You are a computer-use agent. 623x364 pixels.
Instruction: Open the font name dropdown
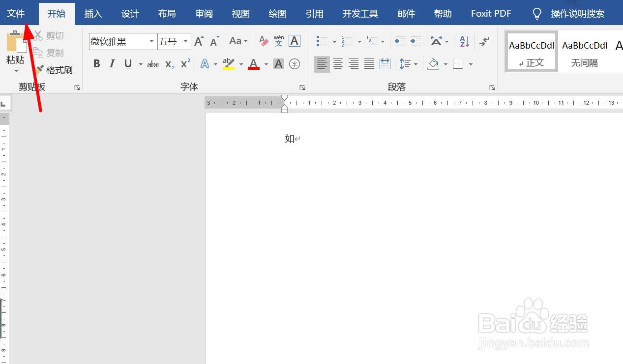(x=152, y=41)
